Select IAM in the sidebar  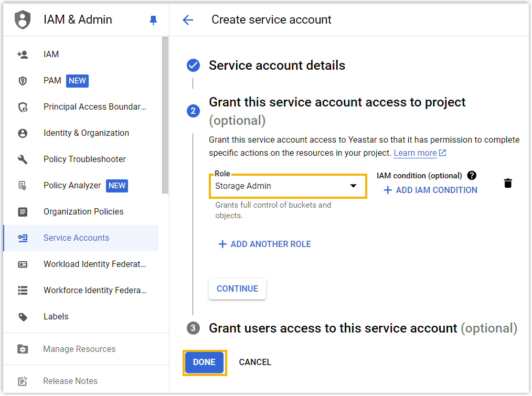click(51, 54)
